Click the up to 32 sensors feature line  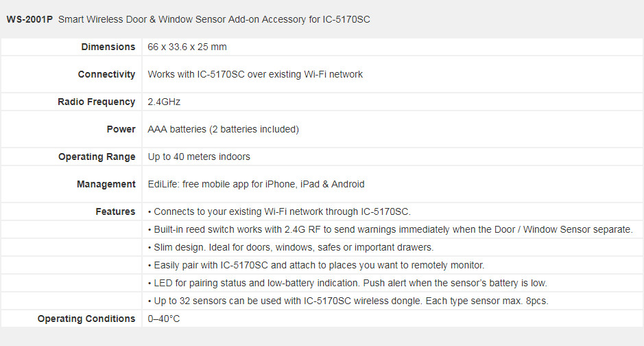tap(348, 301)
